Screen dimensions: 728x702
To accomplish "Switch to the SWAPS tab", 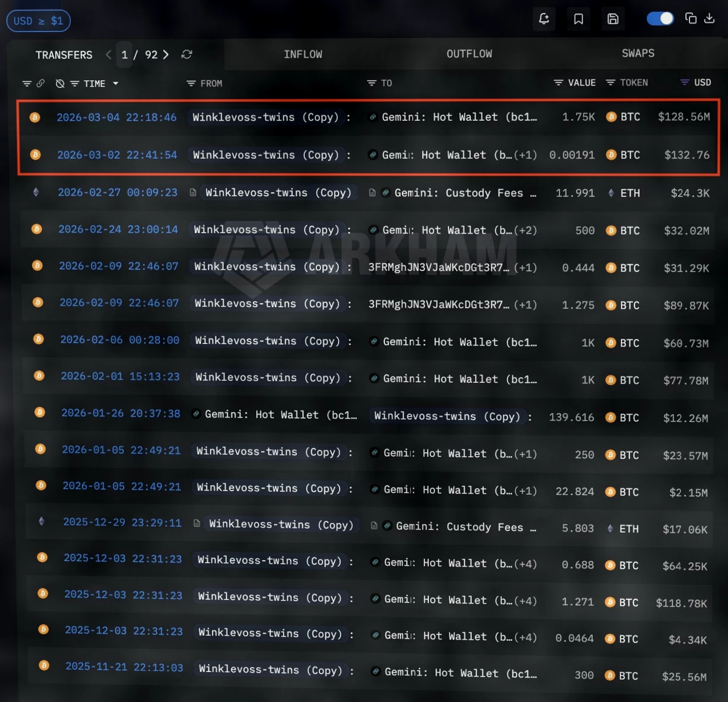I will pos(638,53).
